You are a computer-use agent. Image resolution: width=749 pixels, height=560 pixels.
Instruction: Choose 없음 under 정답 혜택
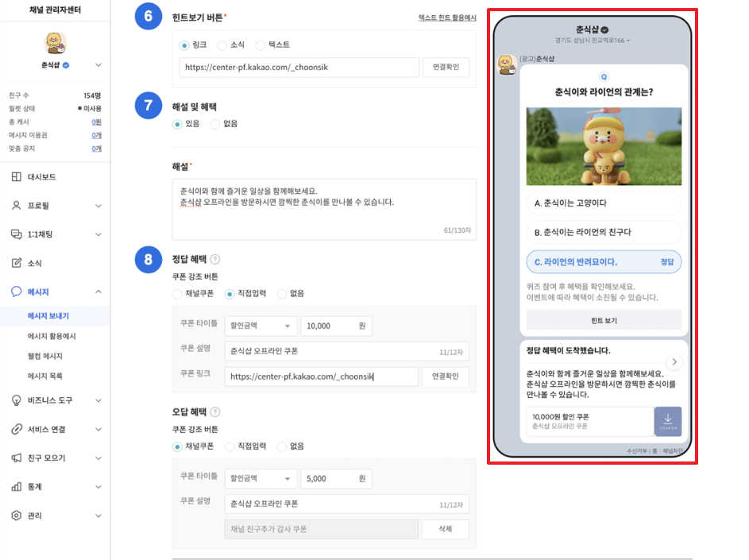click(x=282, y=294)
